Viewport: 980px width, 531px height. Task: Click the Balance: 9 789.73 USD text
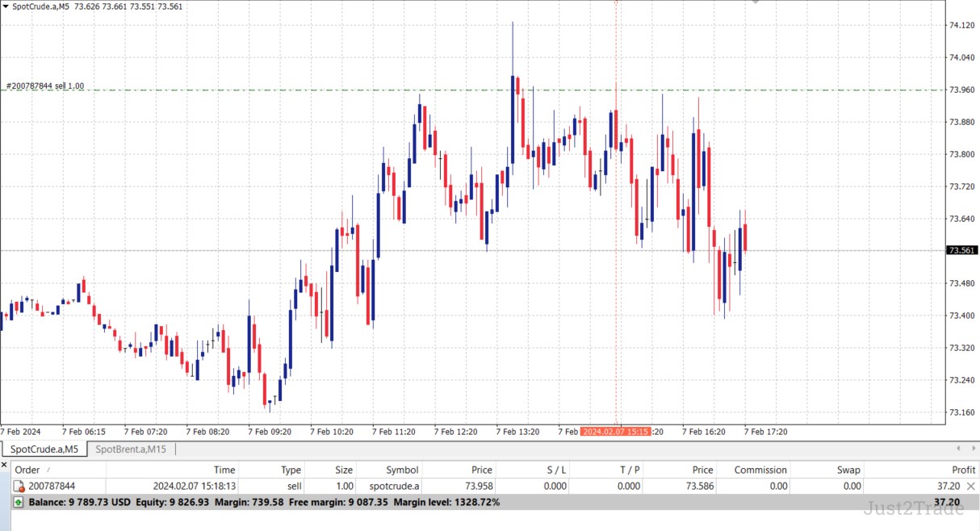tap(79, 502)
